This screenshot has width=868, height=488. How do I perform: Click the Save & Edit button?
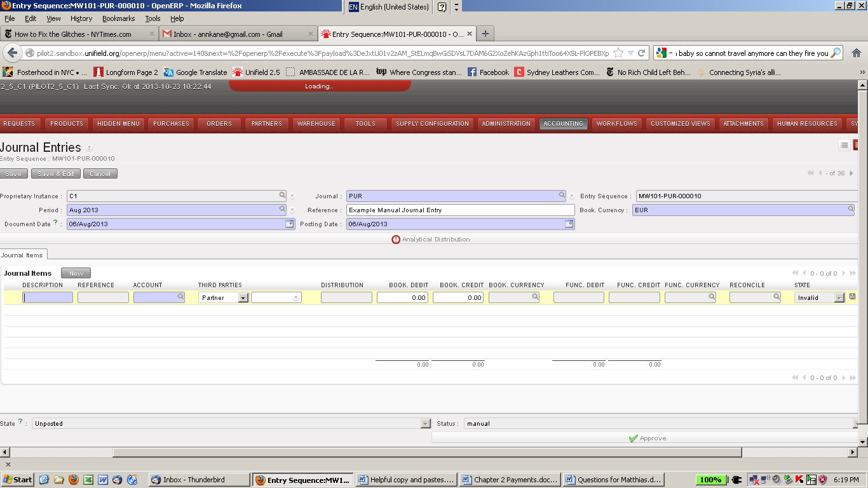pos(56,173)
